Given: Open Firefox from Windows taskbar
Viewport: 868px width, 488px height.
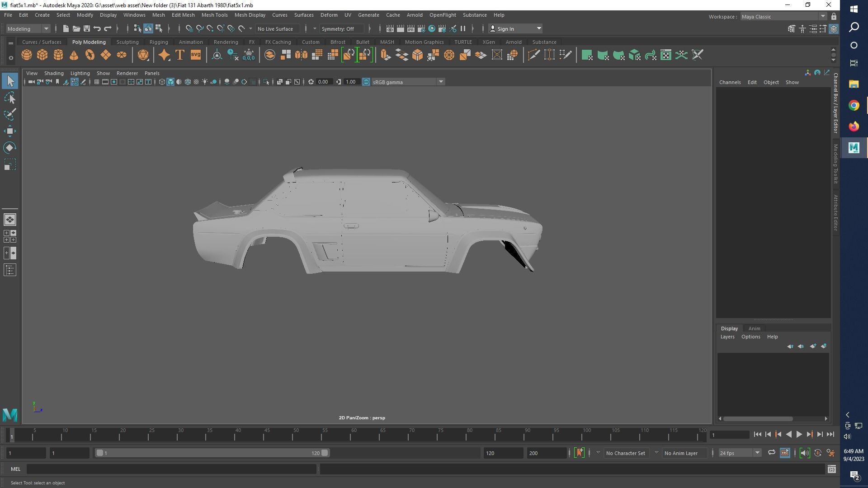Looking at the screenshot, I should pos(854,127).
